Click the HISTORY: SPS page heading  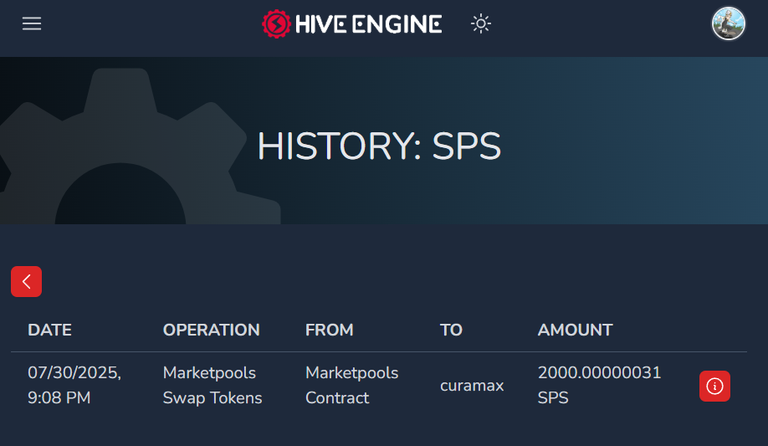pyautogui.click(x=379, y=146)
